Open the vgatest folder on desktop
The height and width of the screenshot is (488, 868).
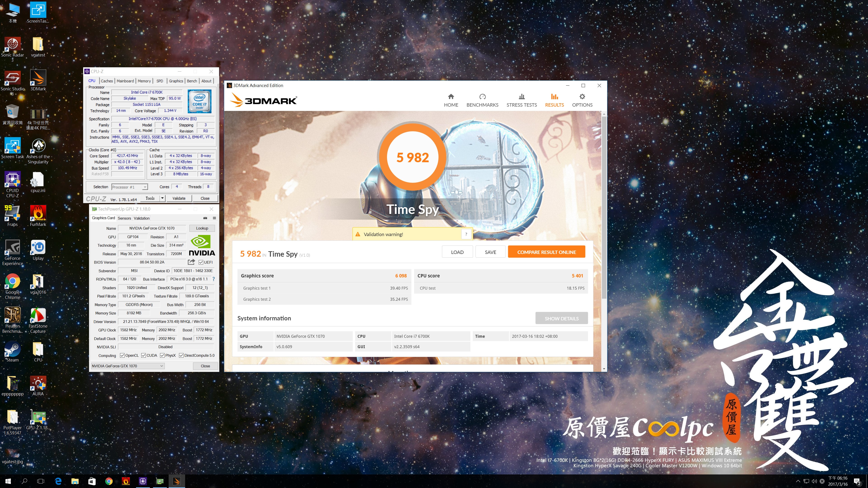coord(38,47)
